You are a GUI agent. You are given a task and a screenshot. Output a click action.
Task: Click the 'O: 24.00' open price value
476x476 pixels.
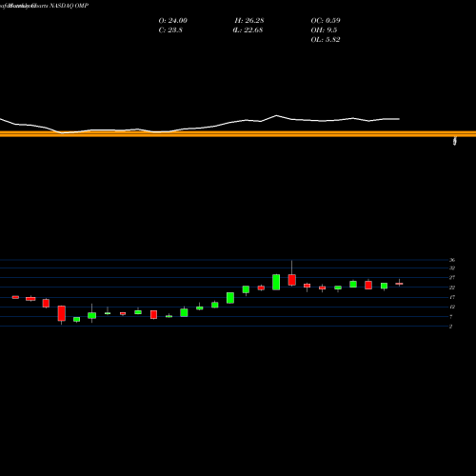coord(173,21)
